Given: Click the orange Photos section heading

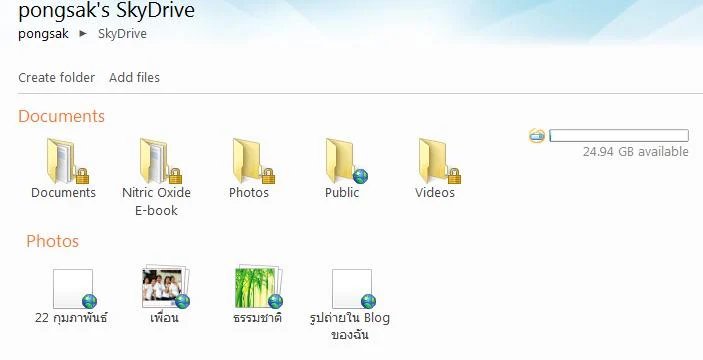Looking at the screenshot, I should (52, 241).
